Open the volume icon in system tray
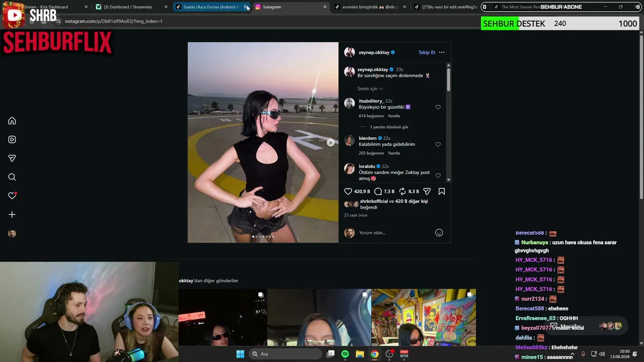This screenshot has width=644, height=362. 603,354
